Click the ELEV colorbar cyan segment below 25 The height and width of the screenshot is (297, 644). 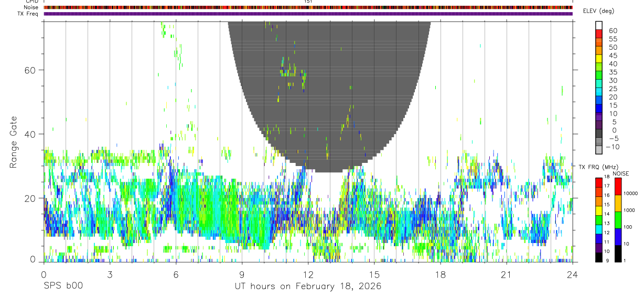point(599,93)
